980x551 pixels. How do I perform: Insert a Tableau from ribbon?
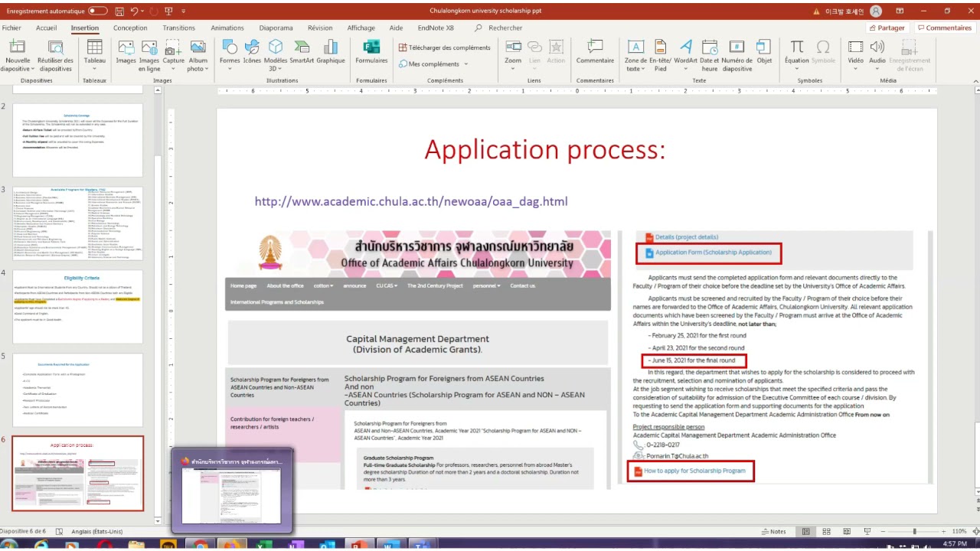pos(94,52)
